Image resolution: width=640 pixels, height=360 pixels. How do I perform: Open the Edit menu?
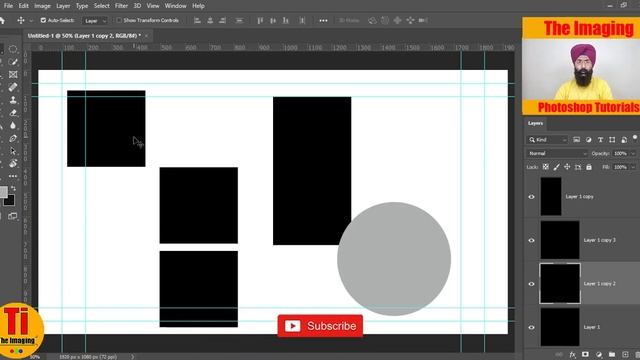coord(23,6)
